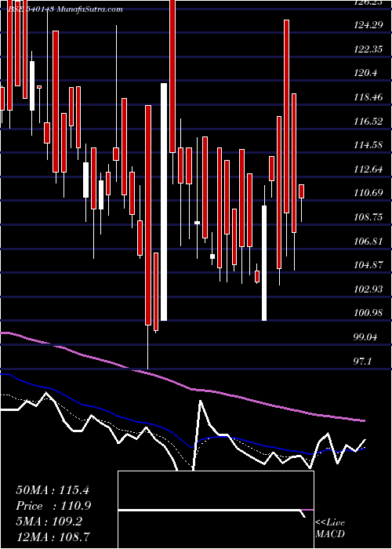Click the 102.93 price axis label
This screenshot has width=392, height=549.
point(367,289)
